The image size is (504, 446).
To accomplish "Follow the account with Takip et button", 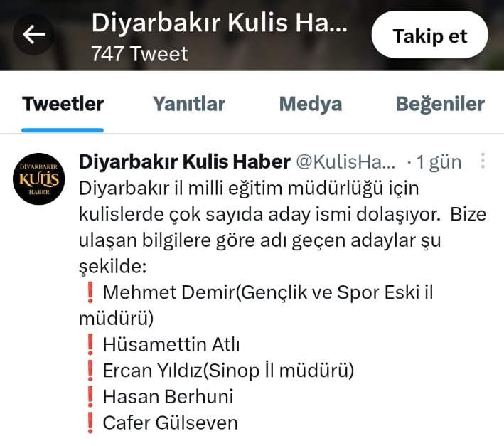I will [x=430, y=34].
